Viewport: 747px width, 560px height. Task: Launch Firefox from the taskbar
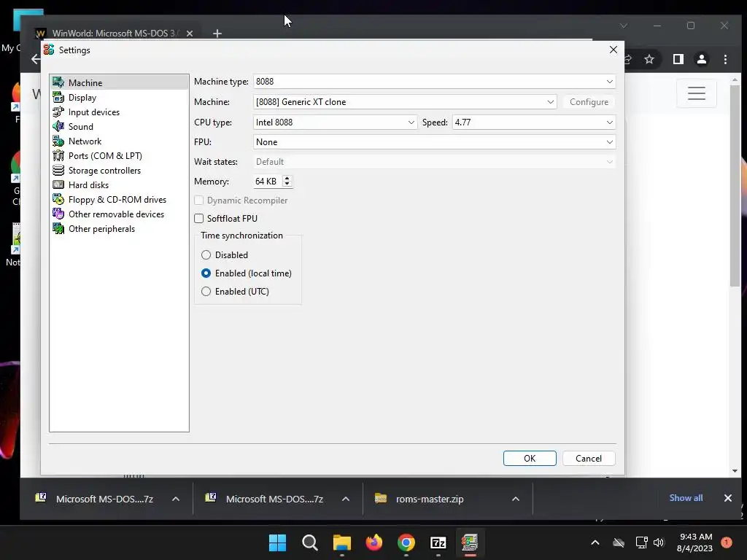(x=374, y=542)
